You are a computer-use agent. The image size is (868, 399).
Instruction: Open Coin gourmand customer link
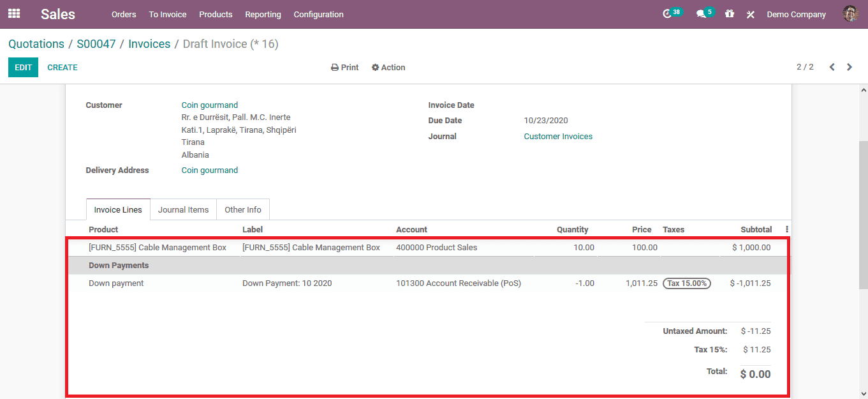pos(210,105)
